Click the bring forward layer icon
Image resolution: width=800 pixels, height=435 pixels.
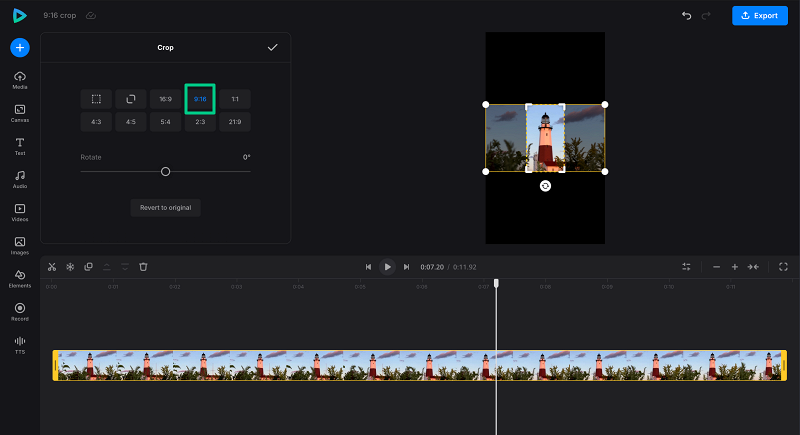point(107,267)
